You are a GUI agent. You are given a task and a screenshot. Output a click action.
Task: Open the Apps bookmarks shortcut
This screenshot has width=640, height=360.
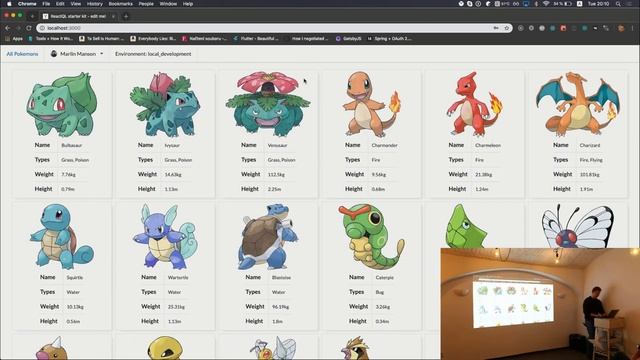tap(13, 39)
